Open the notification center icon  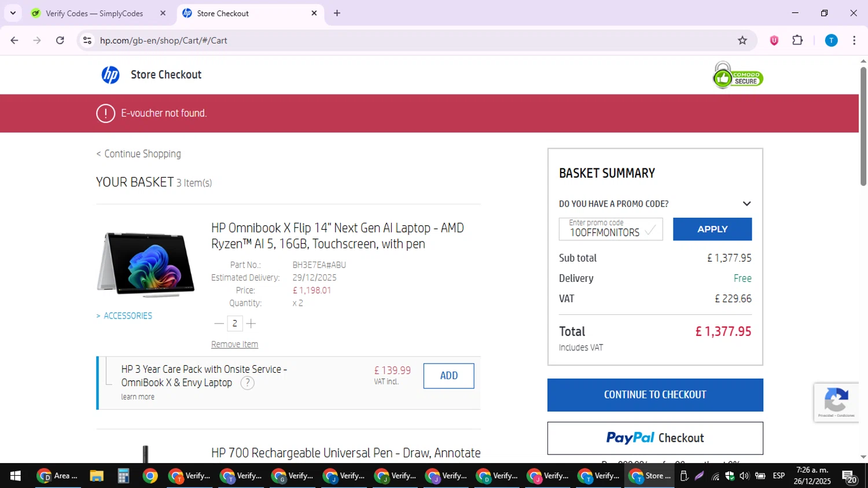pos(849,476)
